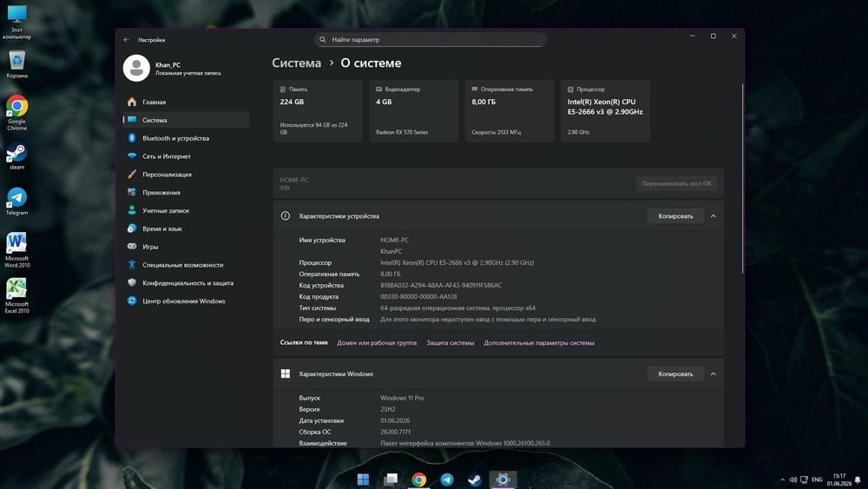Click the Settings gear taskbar icon
The height and width of the screenshot is (489, 868).
pos(503,479)
